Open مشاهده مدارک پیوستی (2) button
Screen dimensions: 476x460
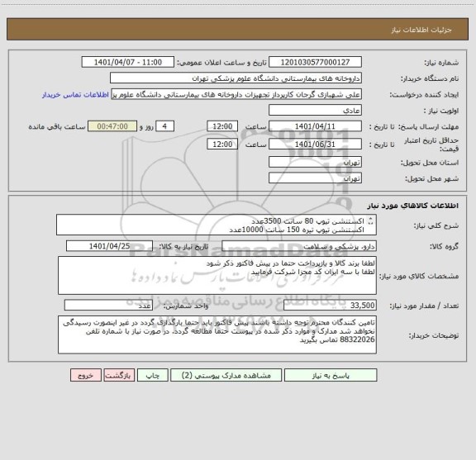[226, 375]
